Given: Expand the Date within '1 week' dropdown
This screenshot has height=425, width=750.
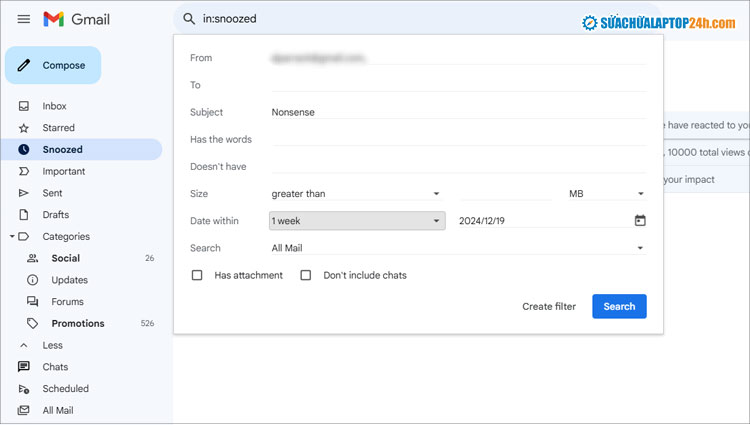Looking at the screenshot, I should [356, 221].
